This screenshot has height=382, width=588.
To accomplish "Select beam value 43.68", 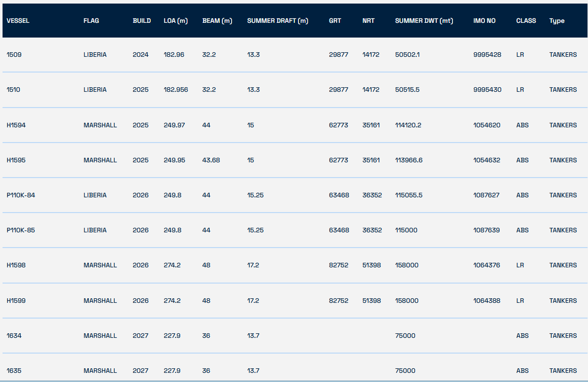I will 211,160.
